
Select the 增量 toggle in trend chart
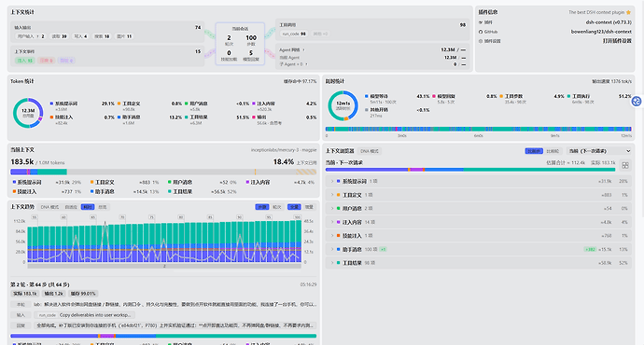309,207
